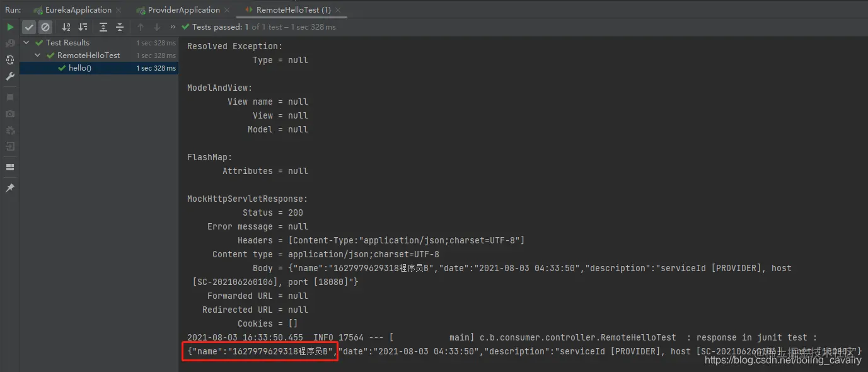Image resolution: width=868 pixels, height=372 pixels.
Task: Expand all test tree nodes
Action: click(x=103, y=27)
